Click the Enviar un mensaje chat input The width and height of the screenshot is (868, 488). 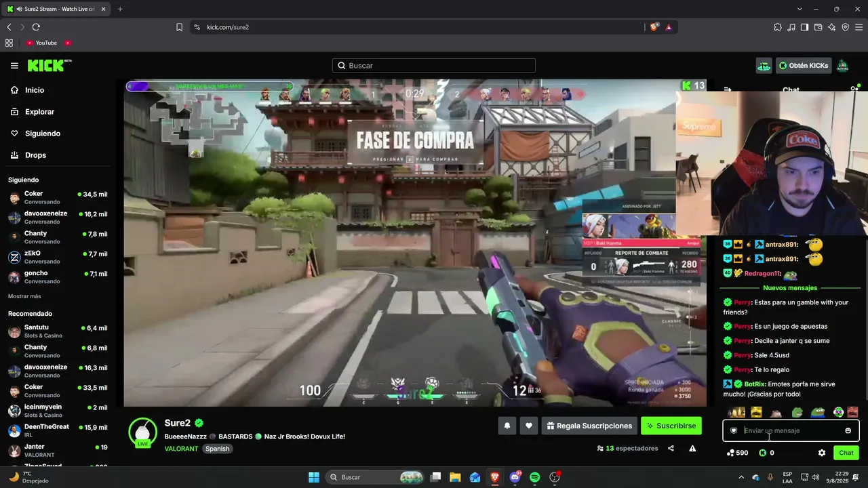point(791,430)
